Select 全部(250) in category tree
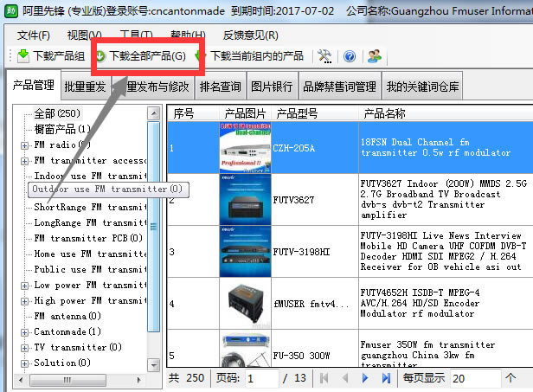The height and width of the screenshot is (392, 533). click(x=56, y=113)
